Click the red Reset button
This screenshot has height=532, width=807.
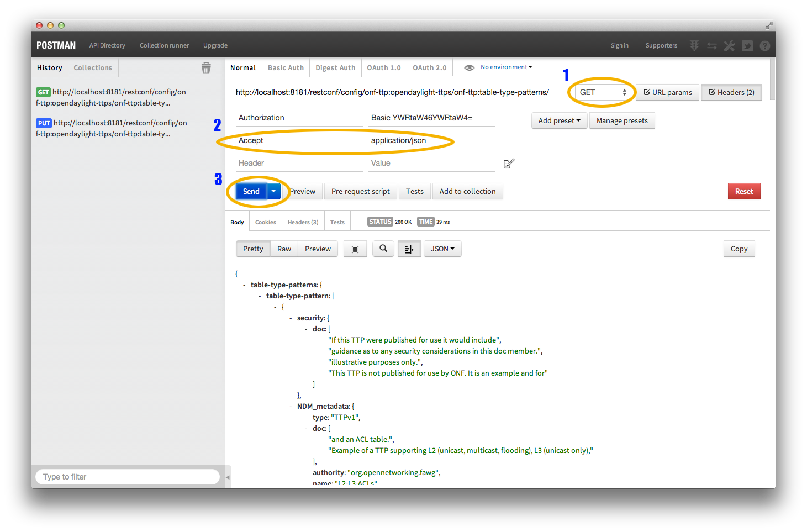point(744,191)
